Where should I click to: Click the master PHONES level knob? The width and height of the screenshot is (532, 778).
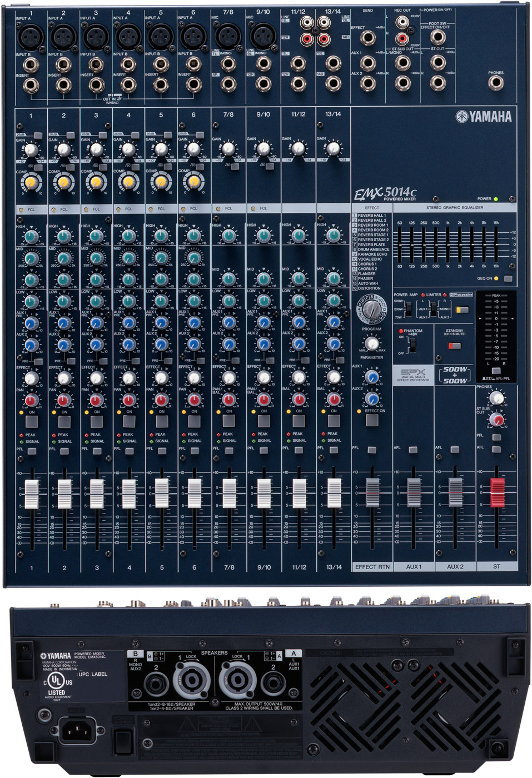(x=496, y=398)
